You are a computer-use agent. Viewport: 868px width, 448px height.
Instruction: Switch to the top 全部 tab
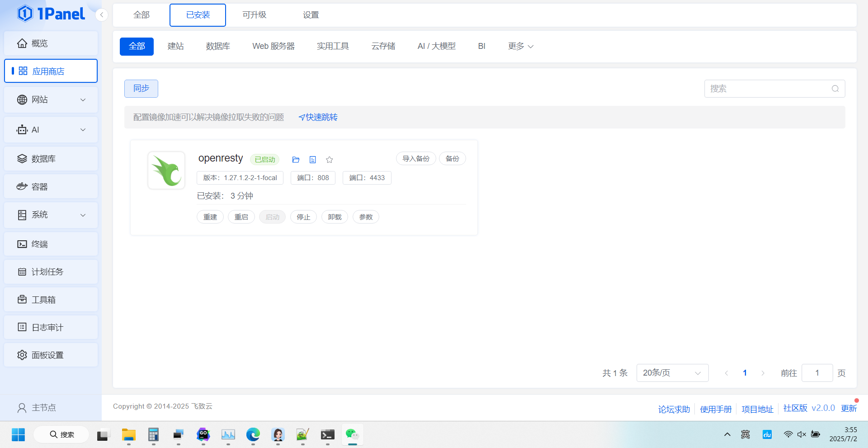(x=142, y=15)
